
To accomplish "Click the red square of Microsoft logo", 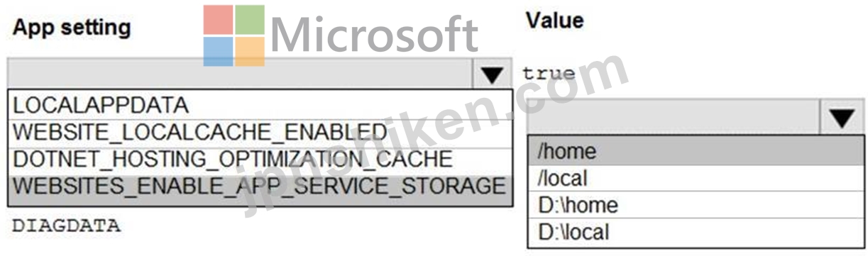I will coord(218,21).
